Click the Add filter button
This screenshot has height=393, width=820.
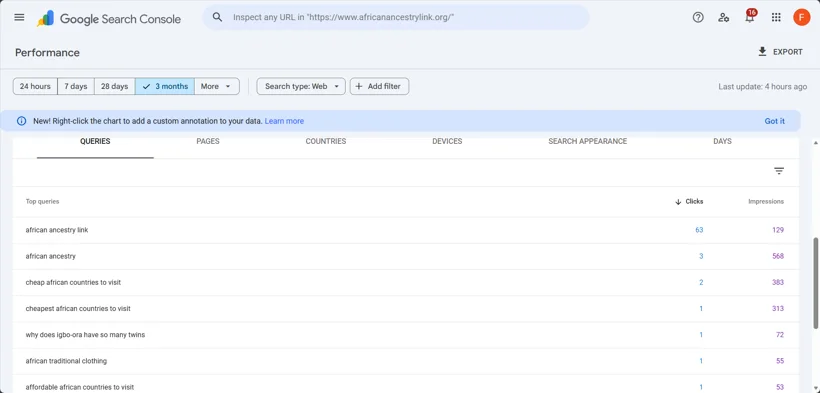coord(379,86)
